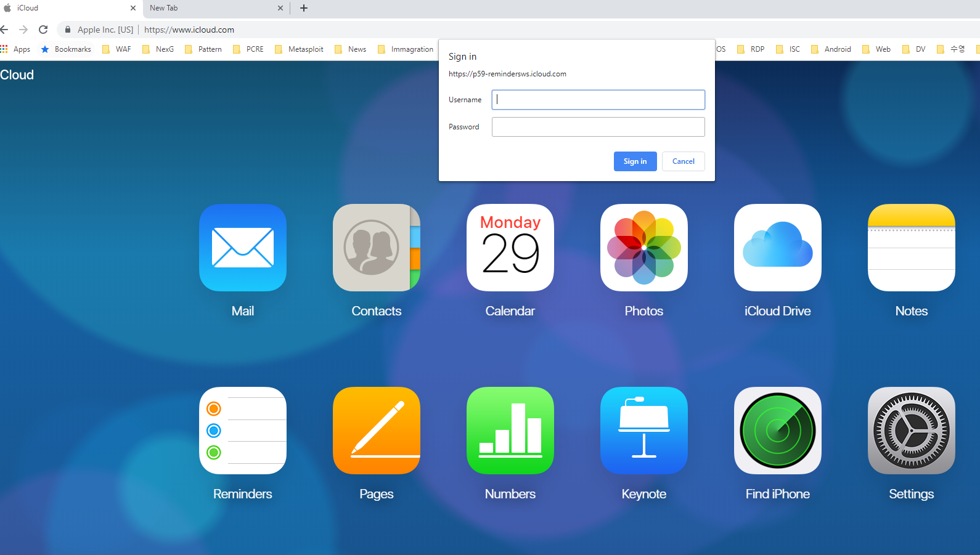Switch to the iCloud tab

click(71, 8)
